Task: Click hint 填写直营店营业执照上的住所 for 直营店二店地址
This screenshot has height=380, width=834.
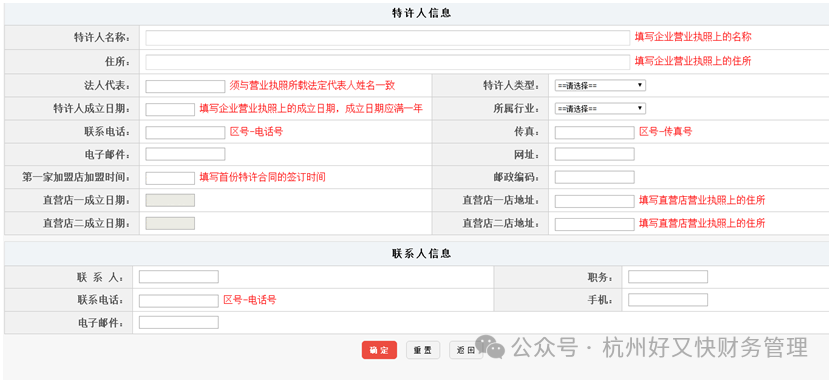Action: tap(702, 223)
